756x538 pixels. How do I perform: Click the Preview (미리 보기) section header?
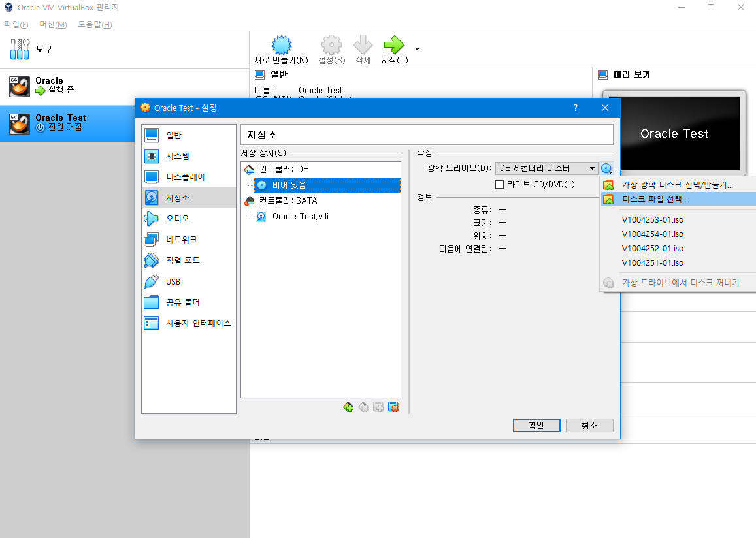632,74
